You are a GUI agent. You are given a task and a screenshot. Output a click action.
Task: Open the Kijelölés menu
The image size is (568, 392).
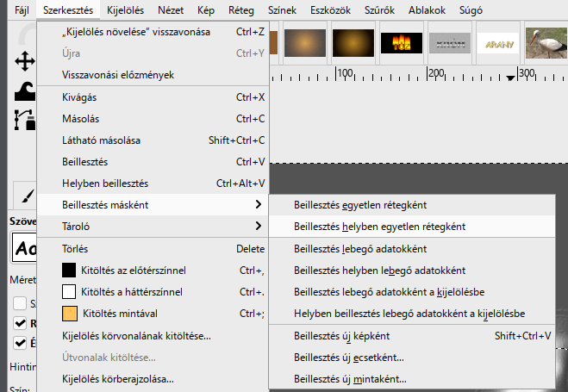point(125,10)
